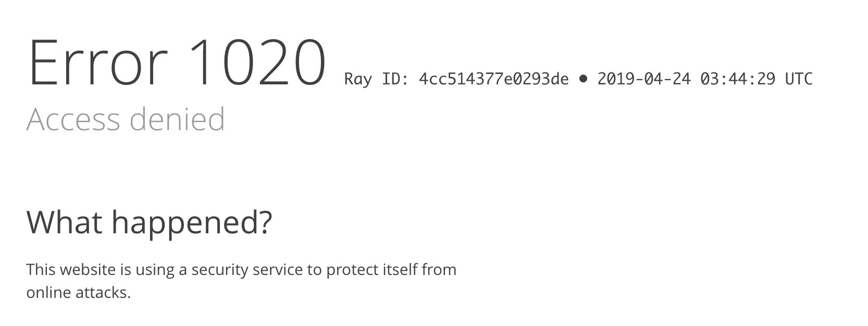
Task: Click the number 1020 in the heading
Action: tap(258, 62)
